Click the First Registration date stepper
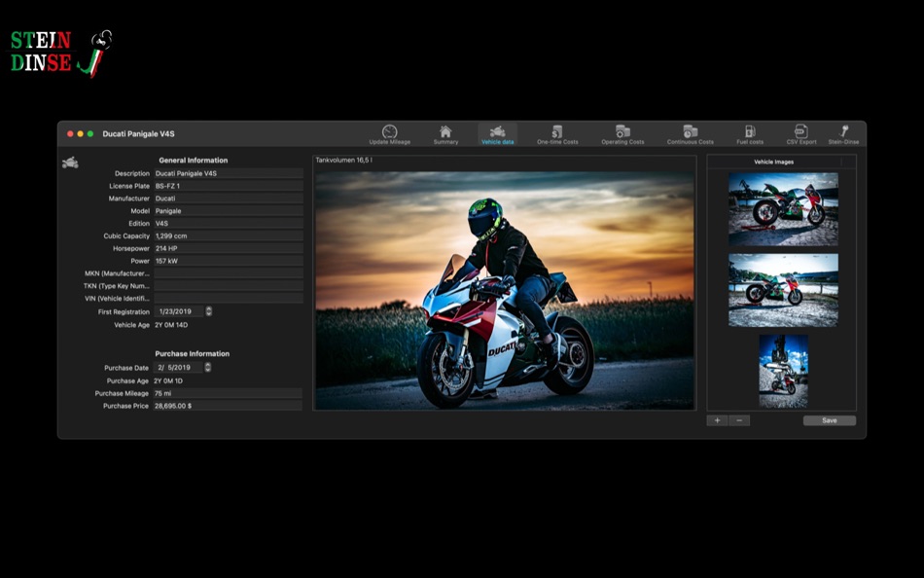Viewport: 924px width, 578px height. tap(208, 311)
